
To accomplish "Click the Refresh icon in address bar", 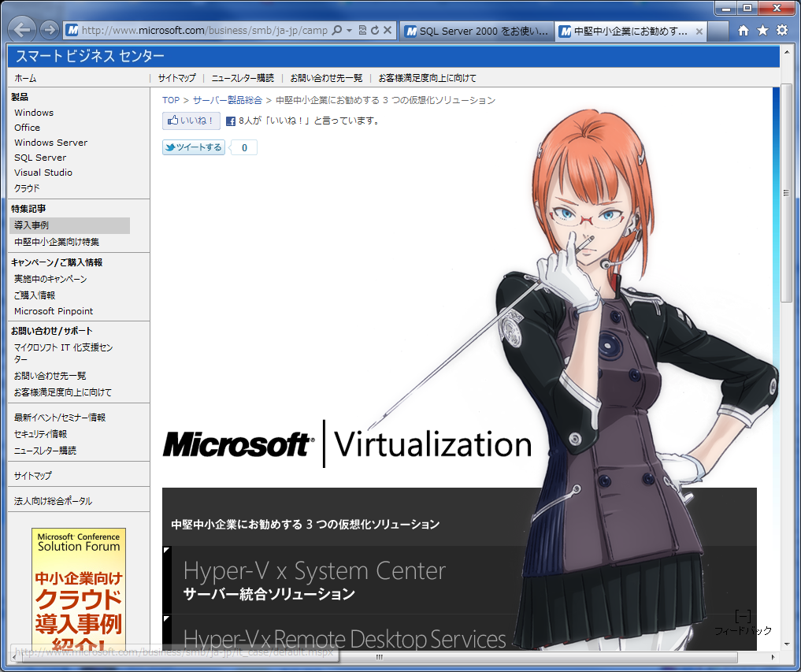I will pos(375,31).
